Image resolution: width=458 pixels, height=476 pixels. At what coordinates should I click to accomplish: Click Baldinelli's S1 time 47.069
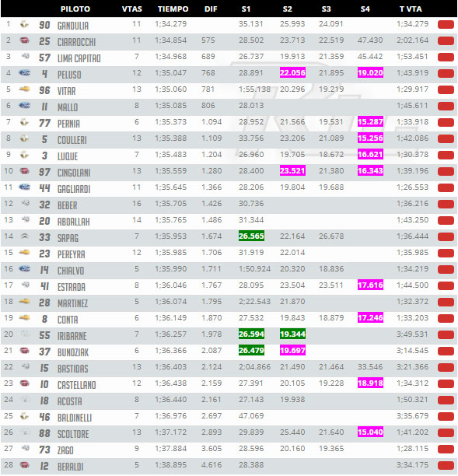click(x=251, y=416)
